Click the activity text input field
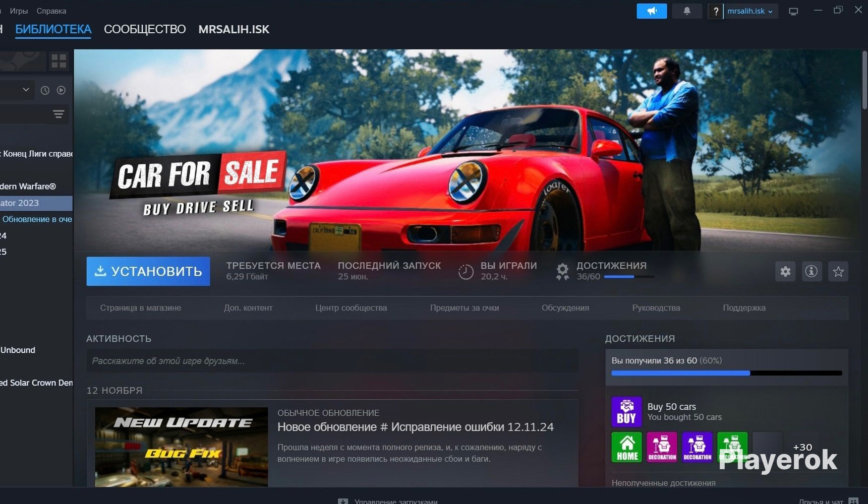The image size is (868, 504). click(x=332, y=361)
